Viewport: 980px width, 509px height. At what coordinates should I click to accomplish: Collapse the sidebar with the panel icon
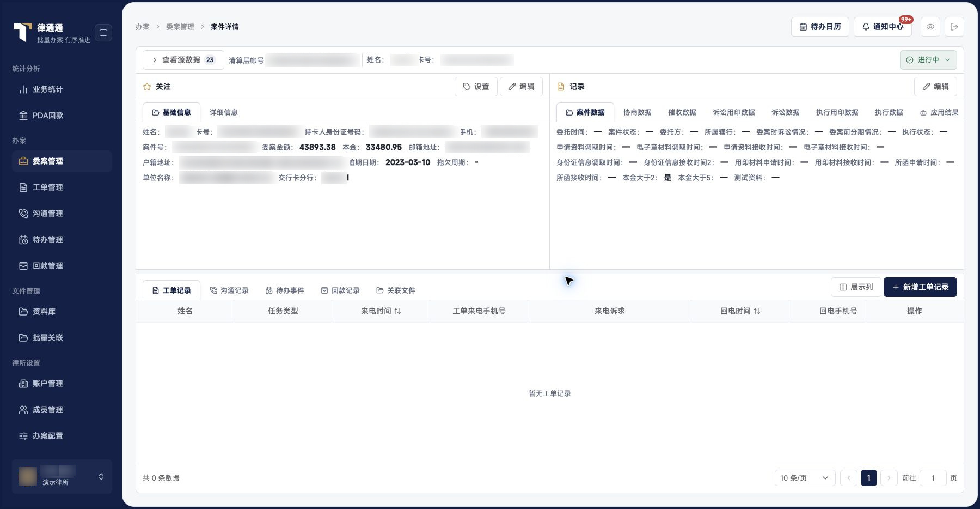click(x=103, y=33)
